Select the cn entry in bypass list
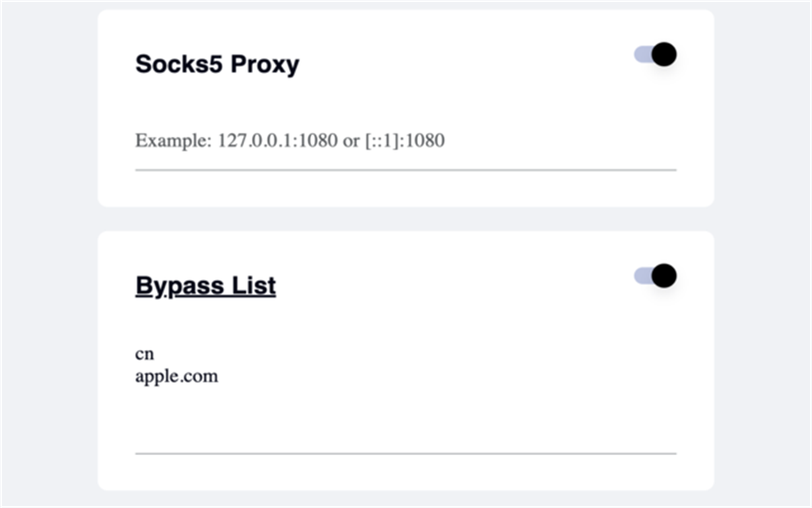The height and width of the screenshot is (508, 812). 143,353
